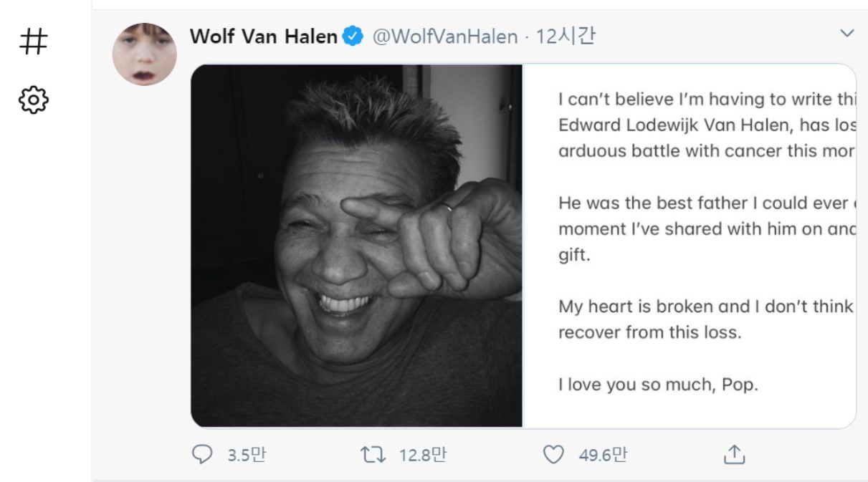Click the Wolf Van Halen display name
This screenshot has height=482, width=868.
point(263,37)
